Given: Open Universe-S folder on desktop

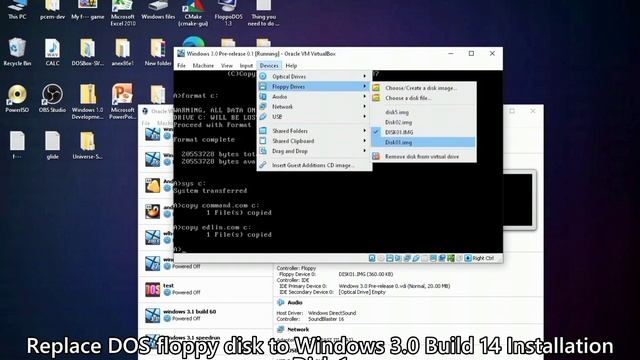Looking at the screenshot, I should click(x=87, y=145).
